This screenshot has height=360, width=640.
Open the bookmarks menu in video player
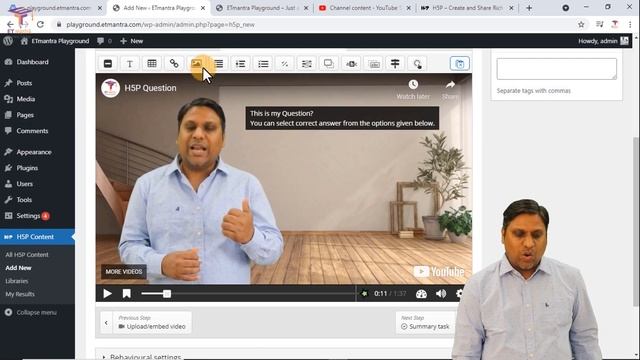click(127, 293)
